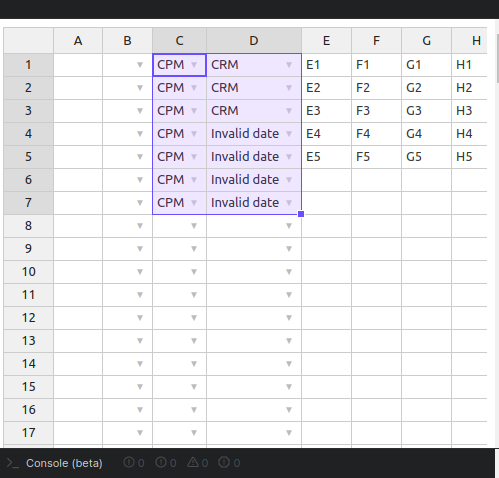Select column header A
Screen dimensions: 499x478
tap(78, 41)
